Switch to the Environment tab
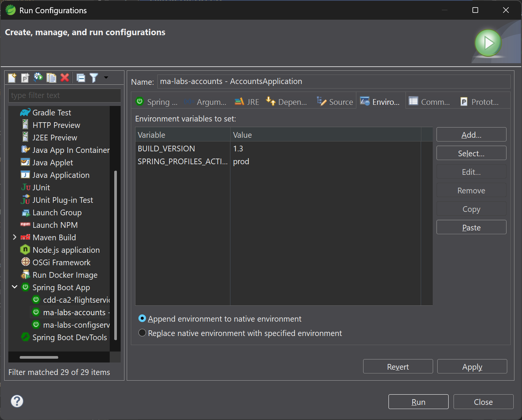The width and height of the screenshot is (522, 420). tap(380, 101)
